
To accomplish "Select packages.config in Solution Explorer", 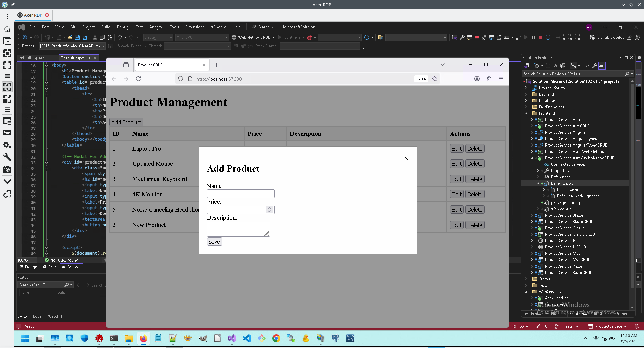I will pyautogui.click(x=565, y=202).
